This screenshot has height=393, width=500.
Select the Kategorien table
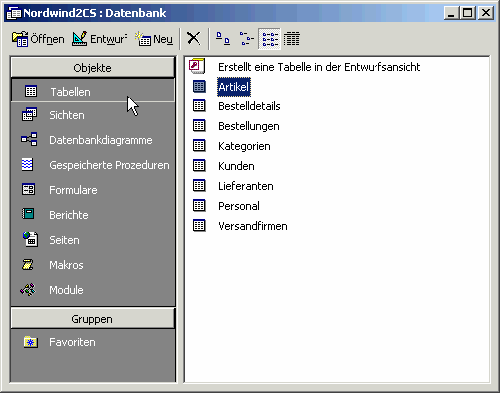pos(244,146)
